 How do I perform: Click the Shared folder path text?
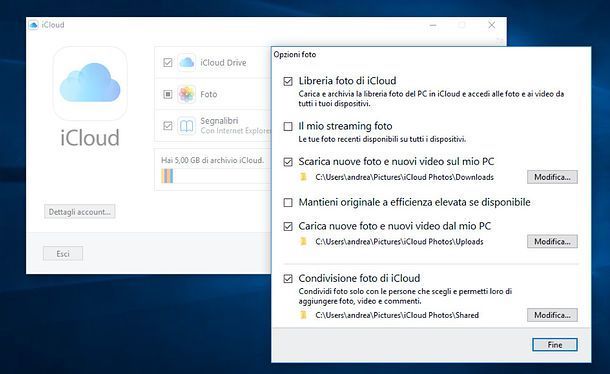(x=397, y=315)
